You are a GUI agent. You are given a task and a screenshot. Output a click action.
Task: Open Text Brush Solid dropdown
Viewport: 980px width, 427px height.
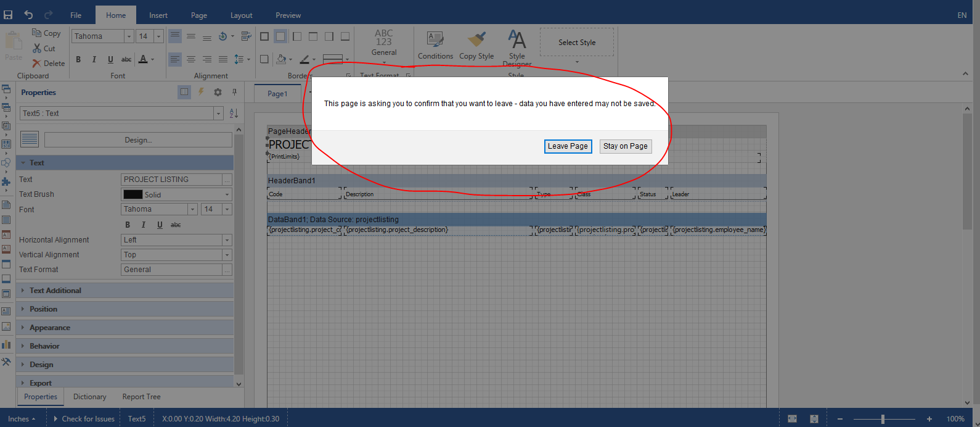176,194
